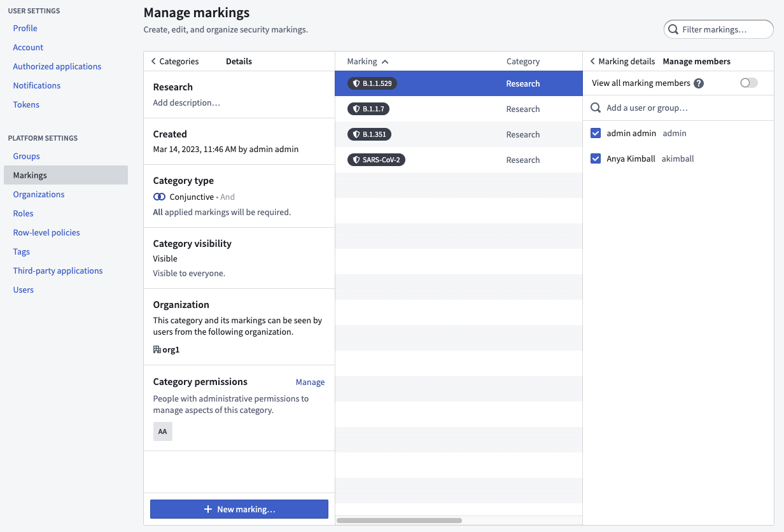The height and width of the screenshot is (532, 784).
Task: Open Third-party applications settings
Action: (58, 270)
